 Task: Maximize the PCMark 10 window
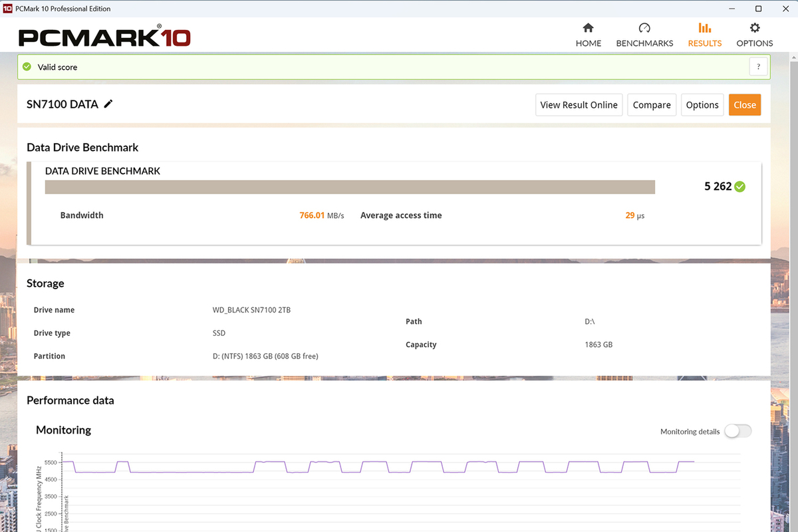pyautogui.click(x=758, y=9)
